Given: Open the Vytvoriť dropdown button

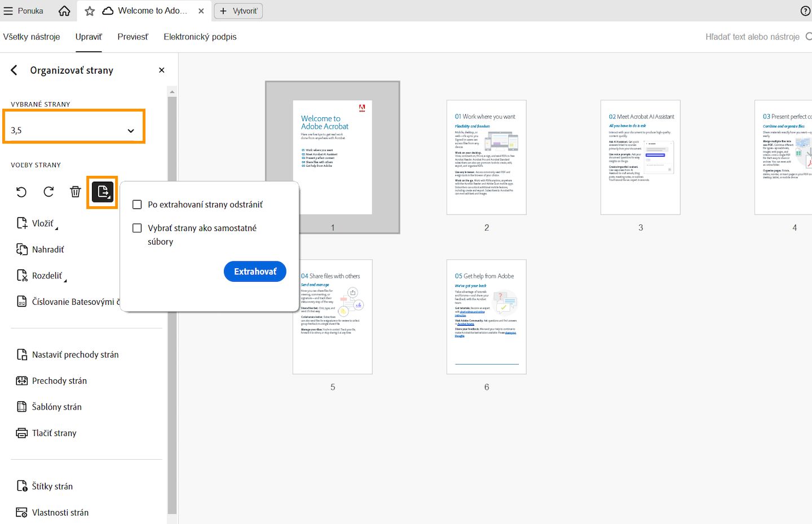Looking at the screenshot, I should [x=238, y=11].
